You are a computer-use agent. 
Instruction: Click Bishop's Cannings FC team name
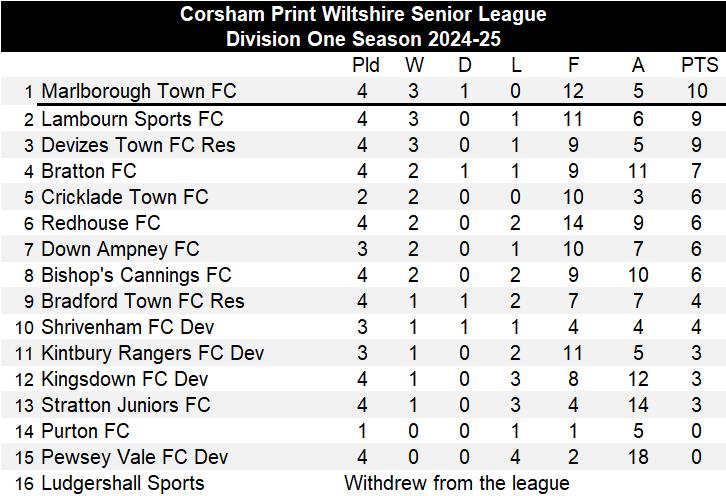[136, 275]
